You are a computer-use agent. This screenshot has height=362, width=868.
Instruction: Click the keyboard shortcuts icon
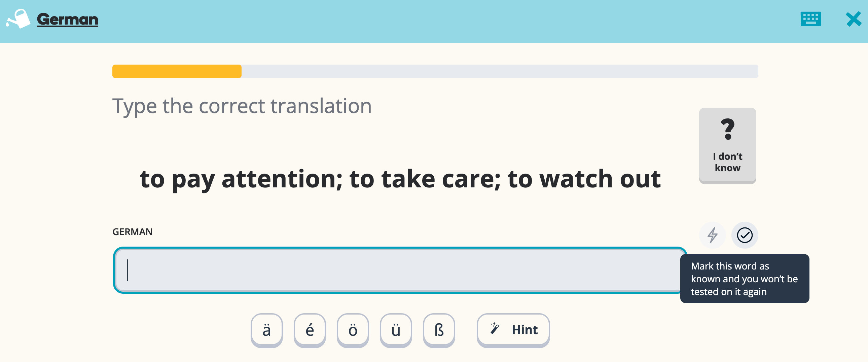810,19
